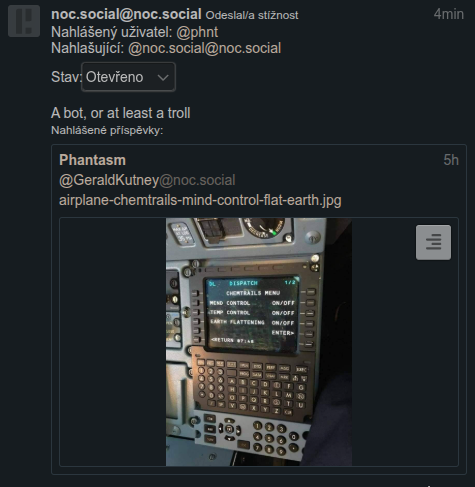This screenshot has width=475, height=487.
Task: Click the "Odeslal/a stížnost" notification label
Action: coord(252,15)
